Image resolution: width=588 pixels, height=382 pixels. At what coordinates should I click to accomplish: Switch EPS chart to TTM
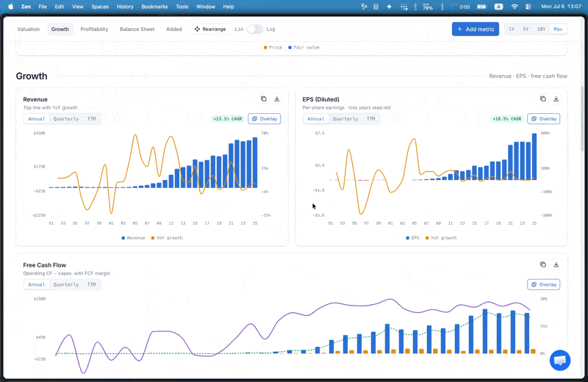pos(371,119)
